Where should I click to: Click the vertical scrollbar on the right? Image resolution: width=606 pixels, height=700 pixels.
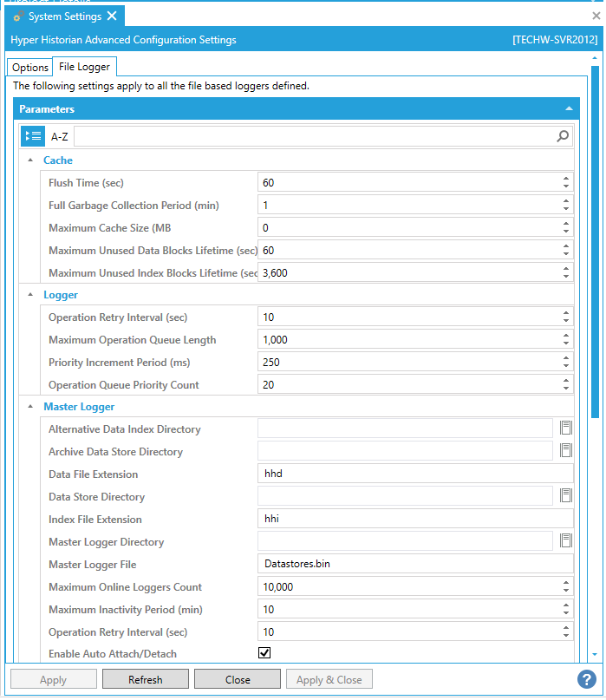pos(595,347)
